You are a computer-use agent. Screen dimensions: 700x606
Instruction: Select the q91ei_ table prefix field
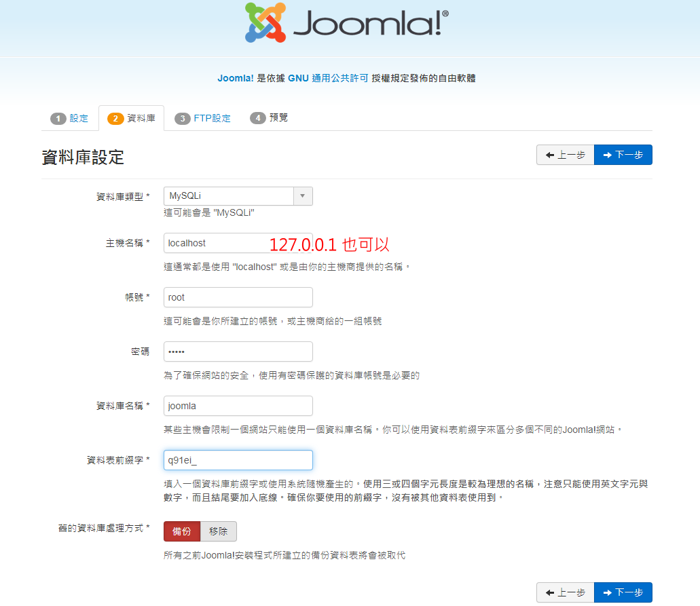click(x=238, y=460)
